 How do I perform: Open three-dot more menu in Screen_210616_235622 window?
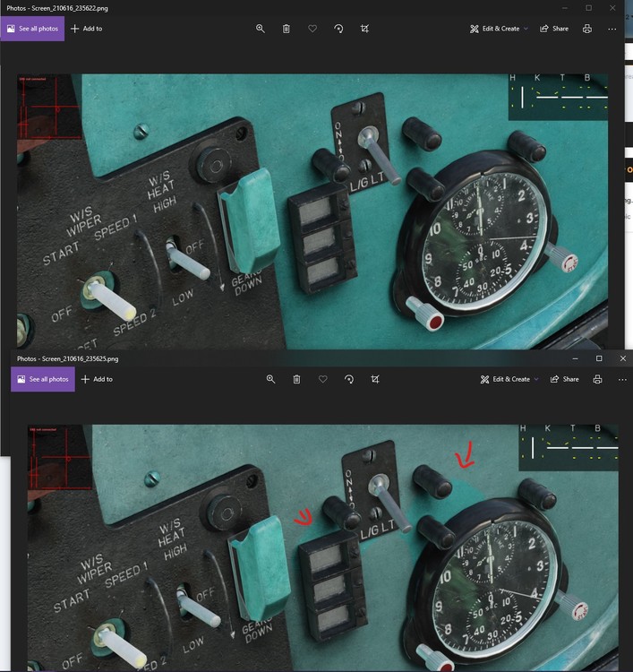[x=612, y=29]
